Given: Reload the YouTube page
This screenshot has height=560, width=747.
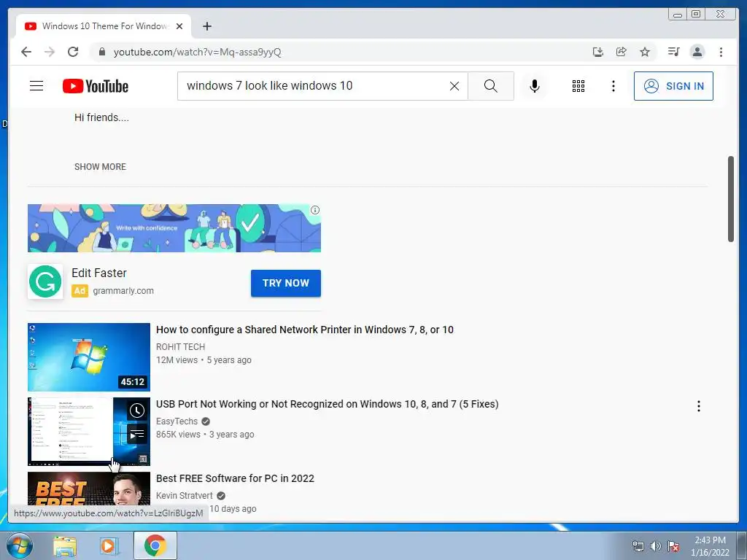Looking at the screenshot, I should coord(73,52).
